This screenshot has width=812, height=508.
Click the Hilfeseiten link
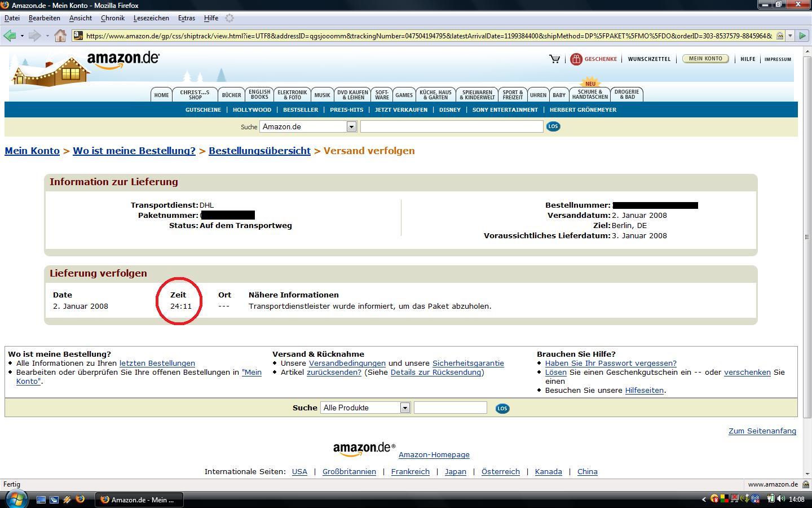pos(645,390)
